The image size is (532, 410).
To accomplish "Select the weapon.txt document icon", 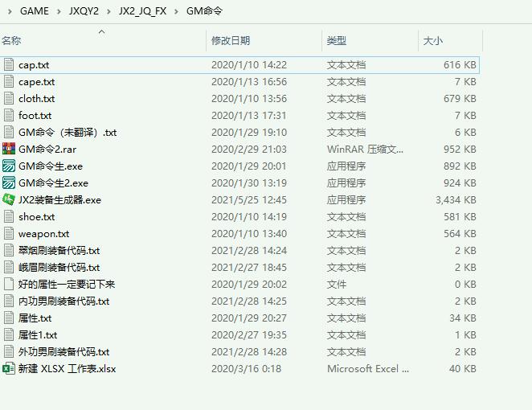I will pos(9,234).
